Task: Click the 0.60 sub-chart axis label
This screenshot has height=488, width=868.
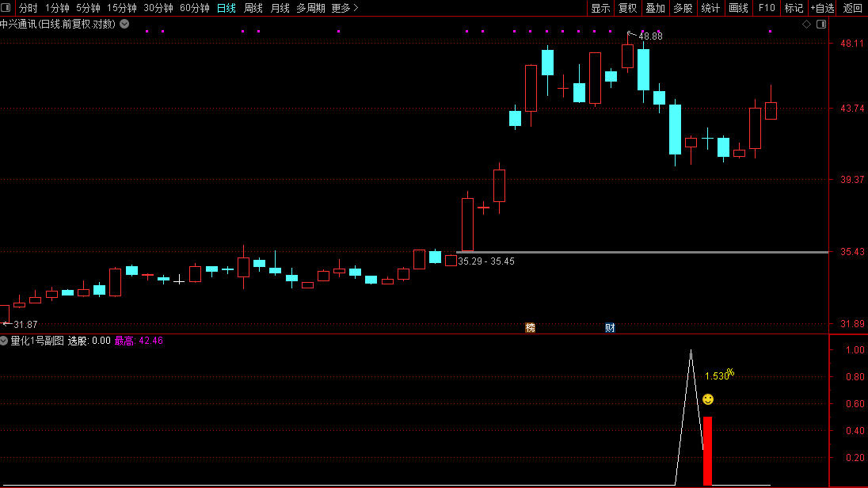Action: [x=855, y=403]
